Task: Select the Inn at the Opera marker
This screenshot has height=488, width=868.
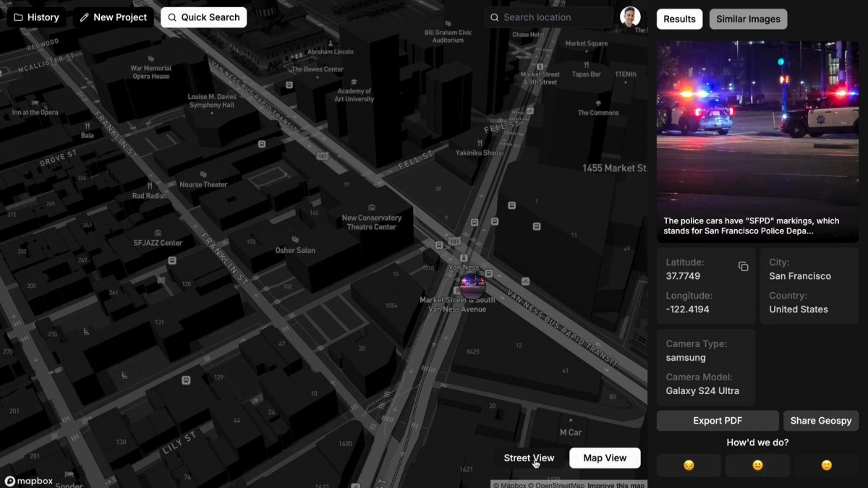Action: coord(35,108)
